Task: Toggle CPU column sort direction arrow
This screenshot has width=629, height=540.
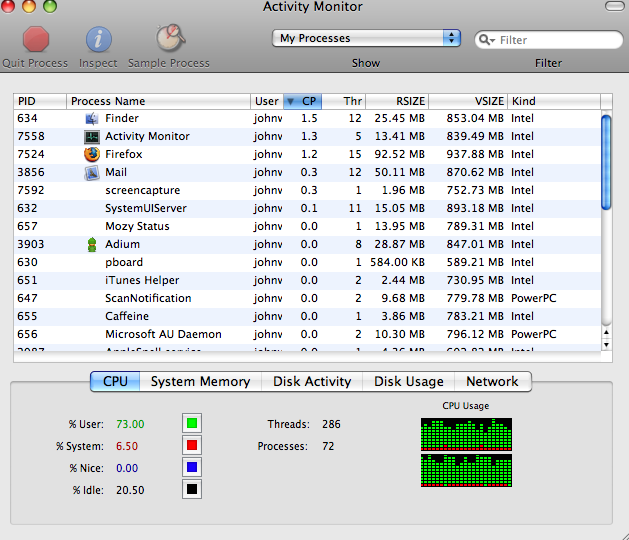Action: click(291, 101)
